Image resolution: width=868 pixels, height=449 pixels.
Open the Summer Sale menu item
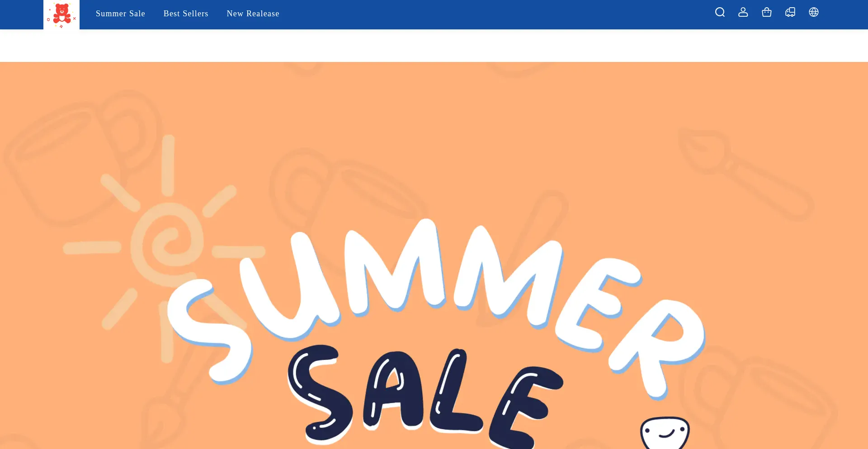120,14
